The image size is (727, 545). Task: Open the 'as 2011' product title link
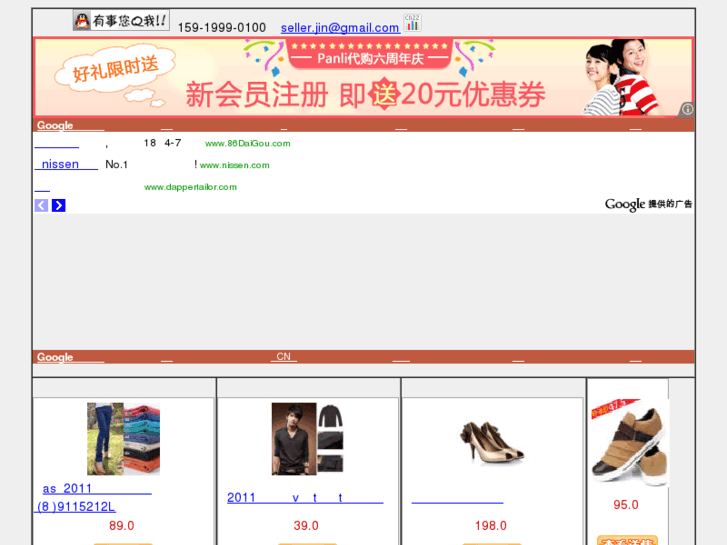97,489
